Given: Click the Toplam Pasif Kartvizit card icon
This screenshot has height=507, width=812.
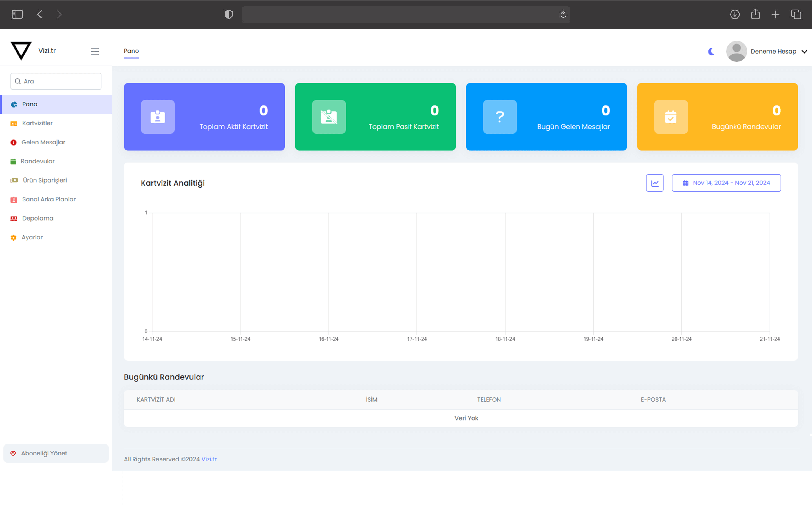Looking at the screenshot, I should (329, 117).
